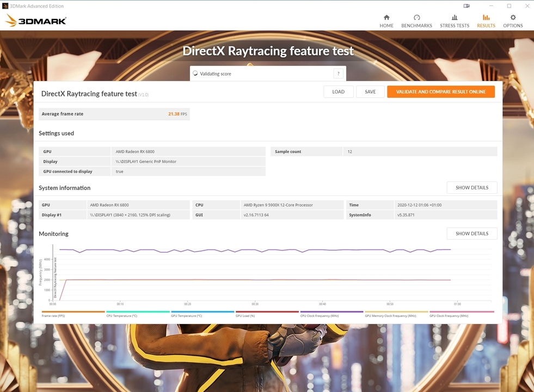Viewport: 534px width, 392px height.
Task: Click the validating score spinner icon
Action: pyautogui.click(x=195, y=73)
